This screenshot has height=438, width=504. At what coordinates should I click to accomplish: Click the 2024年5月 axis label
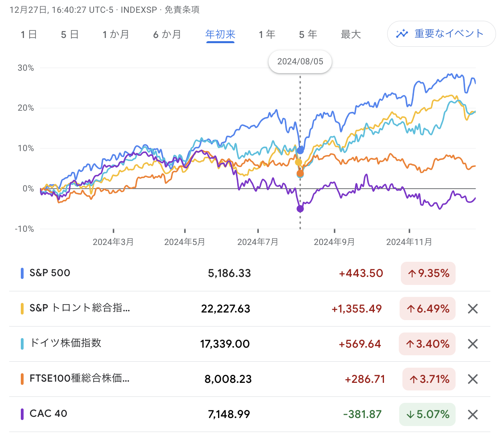coord(185,242)
